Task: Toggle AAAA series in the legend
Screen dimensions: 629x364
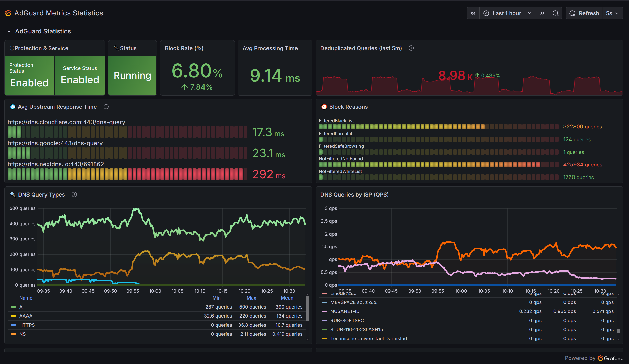Action: pos(26,316)
